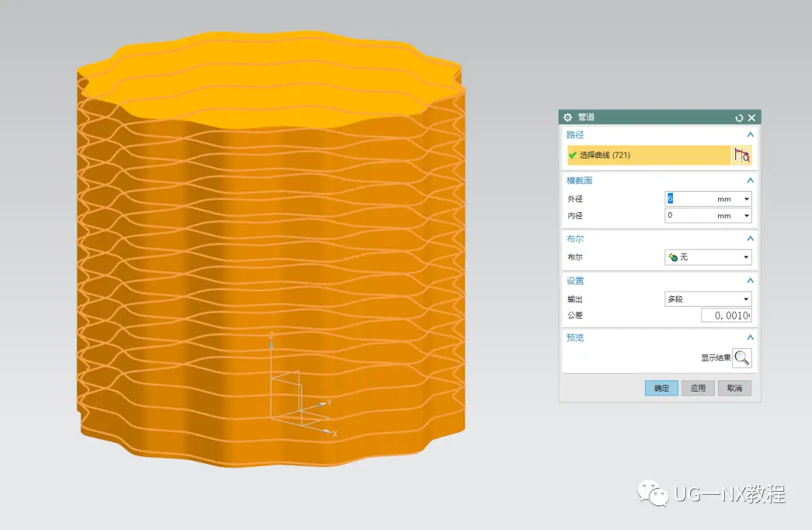Image resolution: width=812 pixels, height=530 pixels.
Task: Collapse the 布尔 section header
Action: pyautogui.click(x=750, y=238)
